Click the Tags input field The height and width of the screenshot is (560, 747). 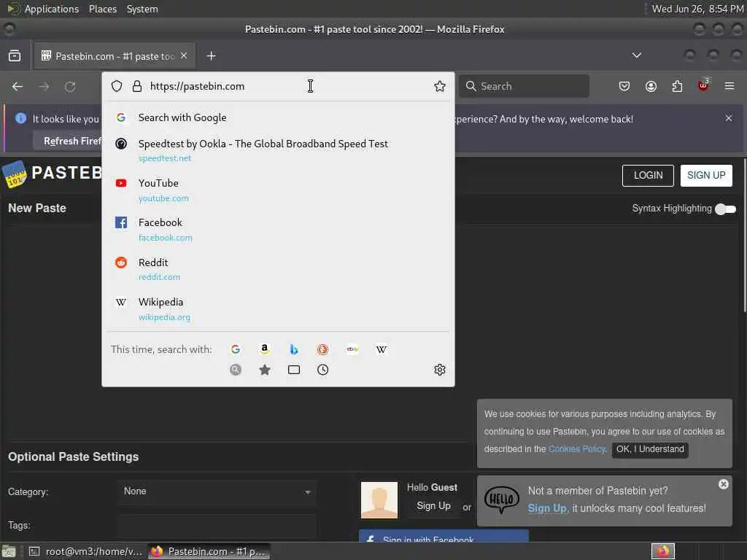(217, 526)
